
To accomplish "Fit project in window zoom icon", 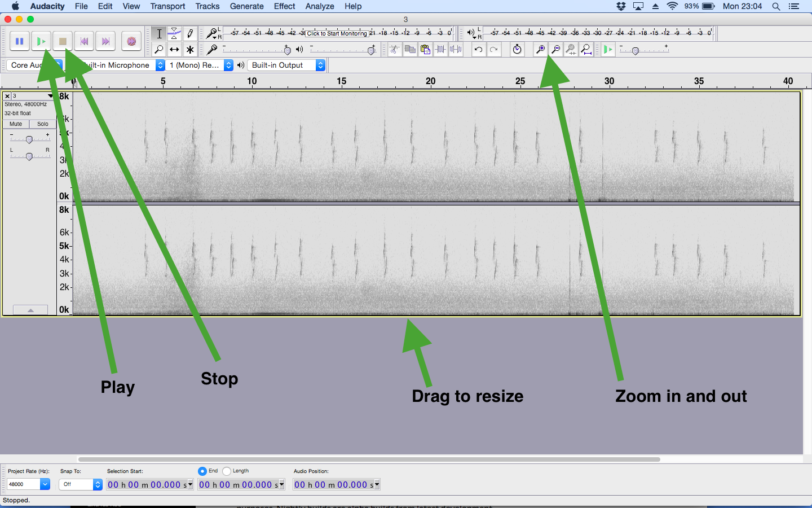I will tap(586, 50).
